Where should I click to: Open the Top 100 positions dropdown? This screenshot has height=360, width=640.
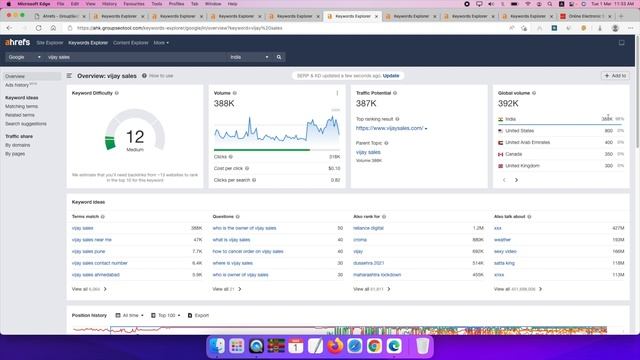[x=166, y=316]
